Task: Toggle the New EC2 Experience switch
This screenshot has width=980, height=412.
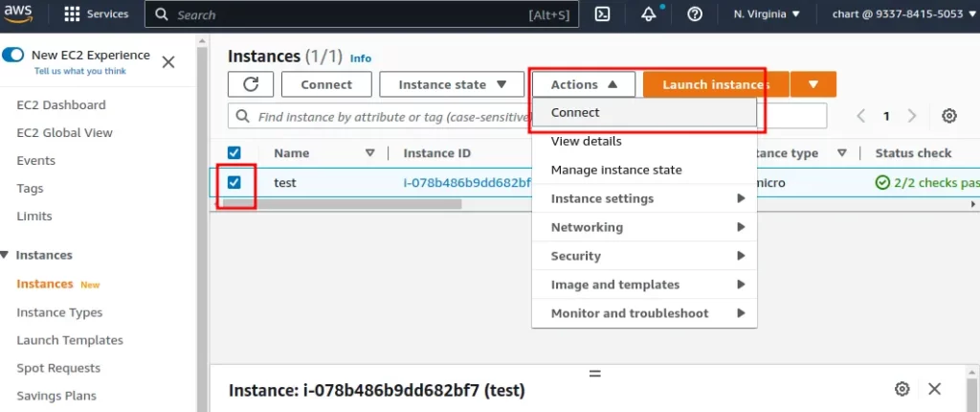Action: click(x=13, y=56)
